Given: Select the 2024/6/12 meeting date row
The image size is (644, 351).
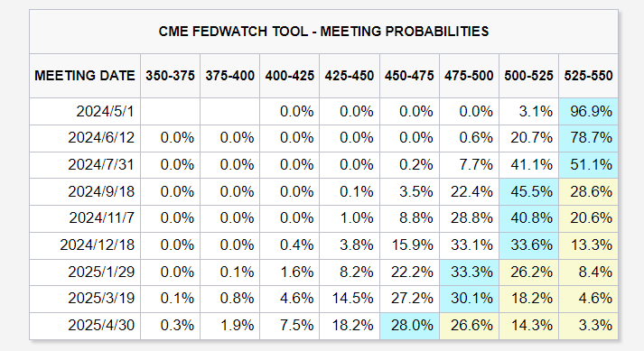Looking at the screenshot, I should pos(323,138).
